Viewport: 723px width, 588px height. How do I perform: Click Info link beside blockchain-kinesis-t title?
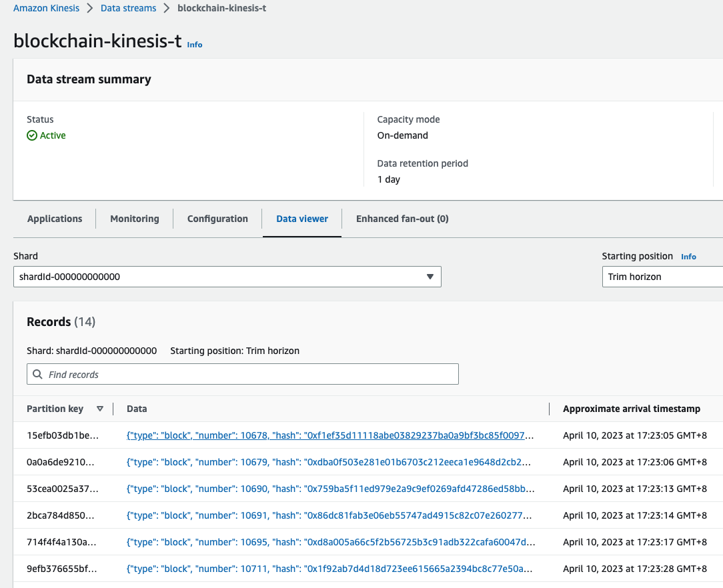coord(195,45)
